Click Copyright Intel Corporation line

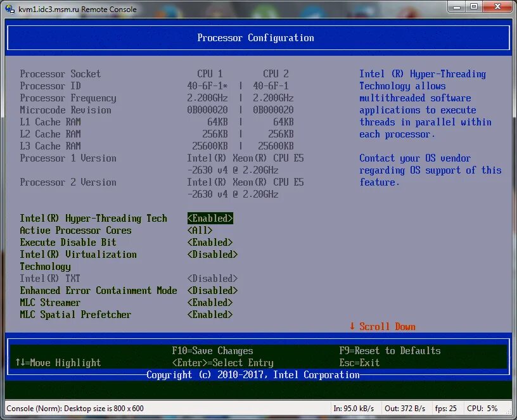pos(253,375)
